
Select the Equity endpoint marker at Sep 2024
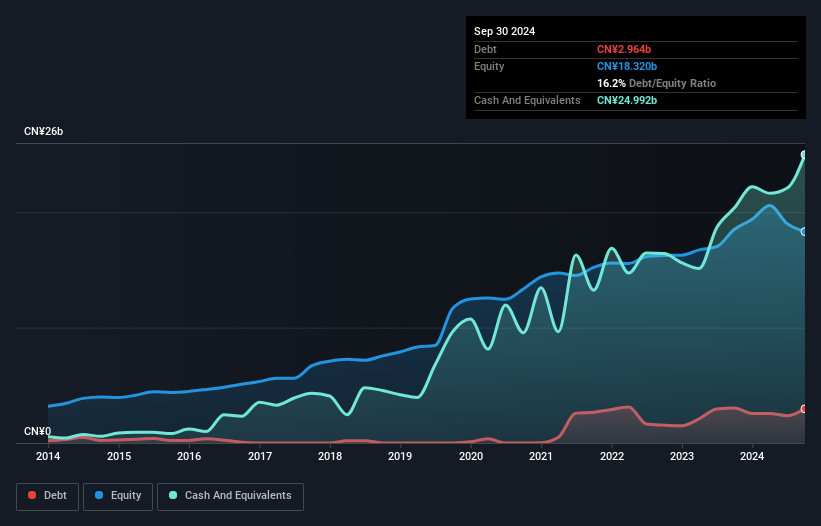point(805,231)
